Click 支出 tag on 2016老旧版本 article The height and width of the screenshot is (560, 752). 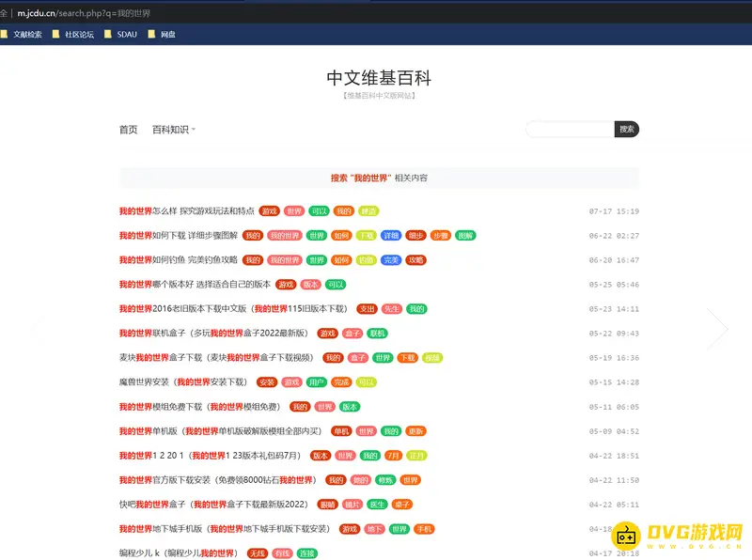[367, 309]
